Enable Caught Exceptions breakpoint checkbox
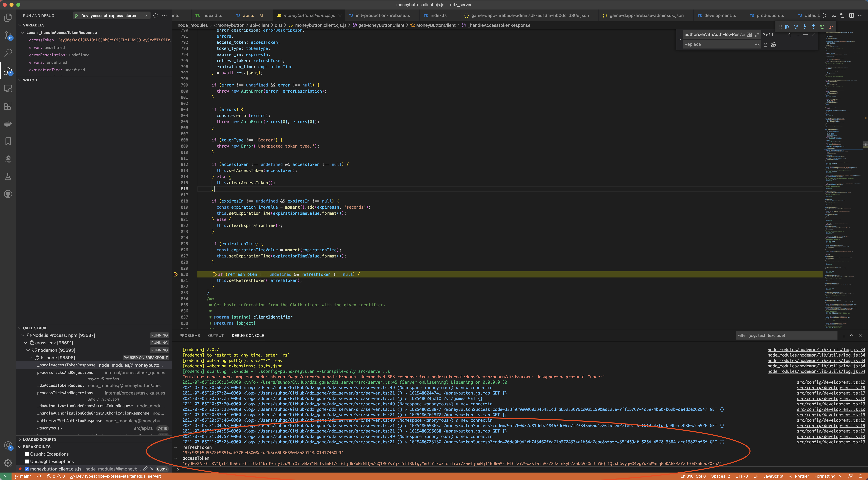Viewport: 868px width, 480px height. click(x=27, y=454)
